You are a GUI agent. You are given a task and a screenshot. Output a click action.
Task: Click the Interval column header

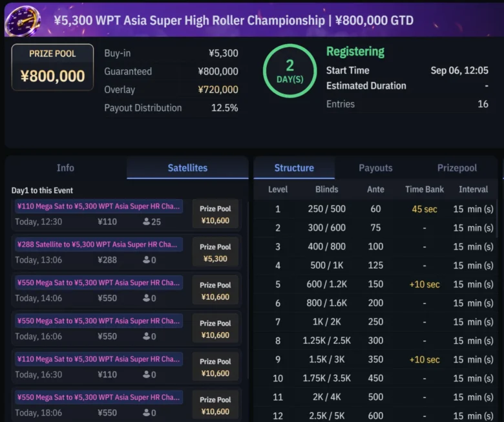pos(473,189)
